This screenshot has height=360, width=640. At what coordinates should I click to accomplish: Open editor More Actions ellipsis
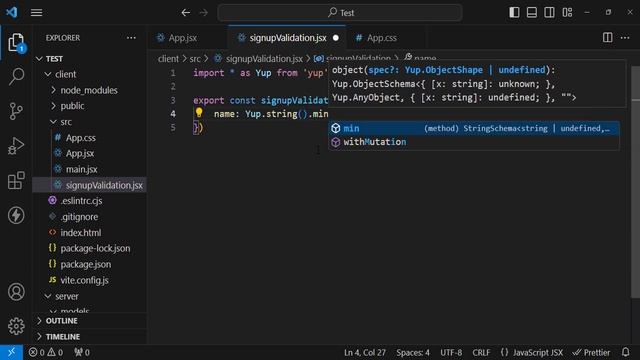point(625,38)
